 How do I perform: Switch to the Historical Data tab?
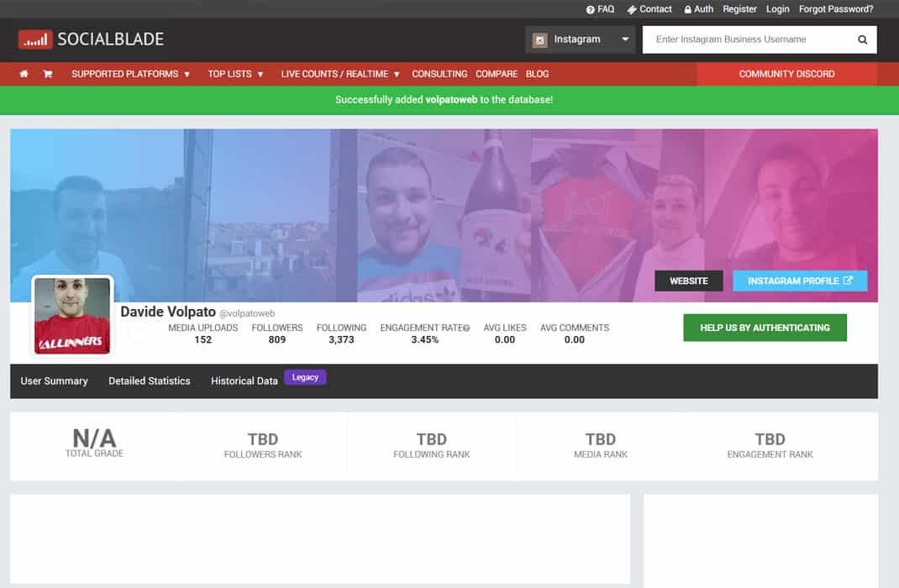244,381
